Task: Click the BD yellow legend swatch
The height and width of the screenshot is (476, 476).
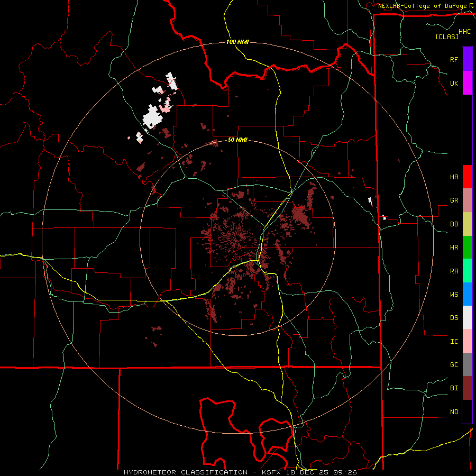Action: click(x=467, y=224)
